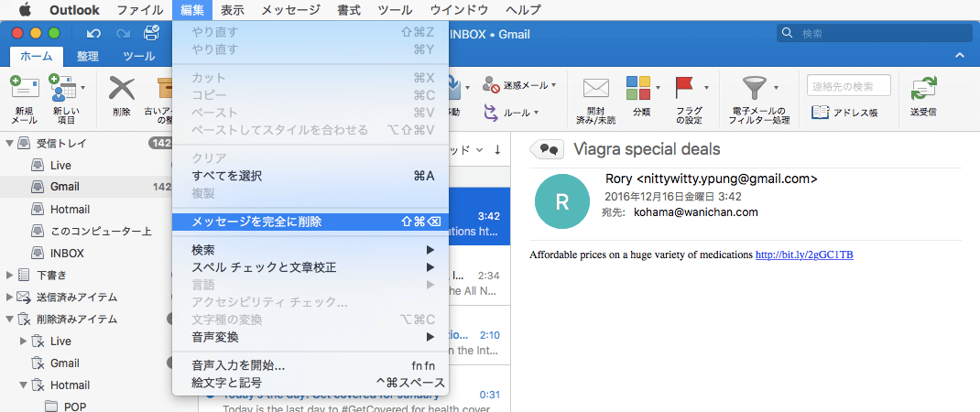Viewport: 980px width, 412px height.
Task: Click the 新しい項目 icon
Action: coord(62,89)
